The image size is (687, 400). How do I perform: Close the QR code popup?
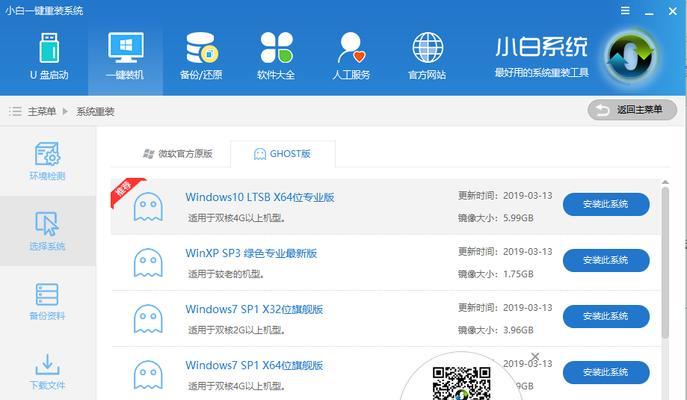[535, 356]
